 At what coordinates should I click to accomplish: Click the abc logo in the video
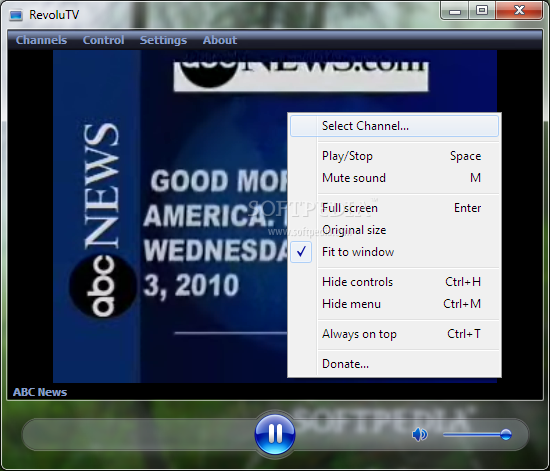coord(102,286)
